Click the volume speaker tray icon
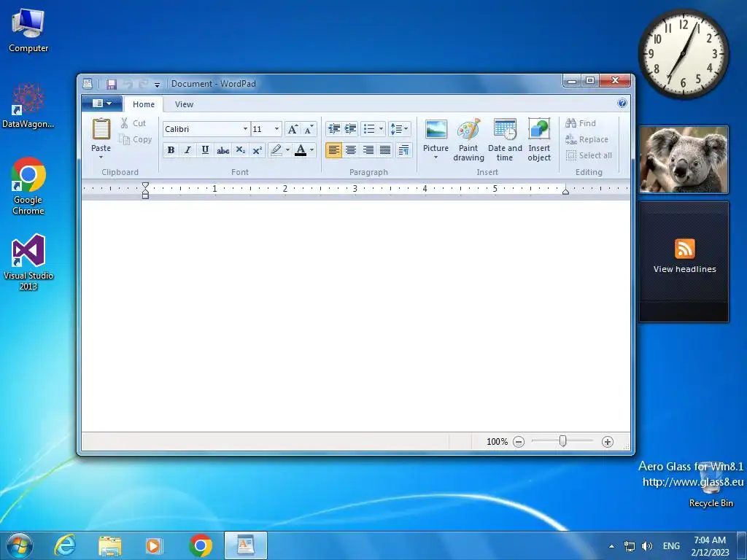Screen dimensions: 747x560 (x=646, y=546)
